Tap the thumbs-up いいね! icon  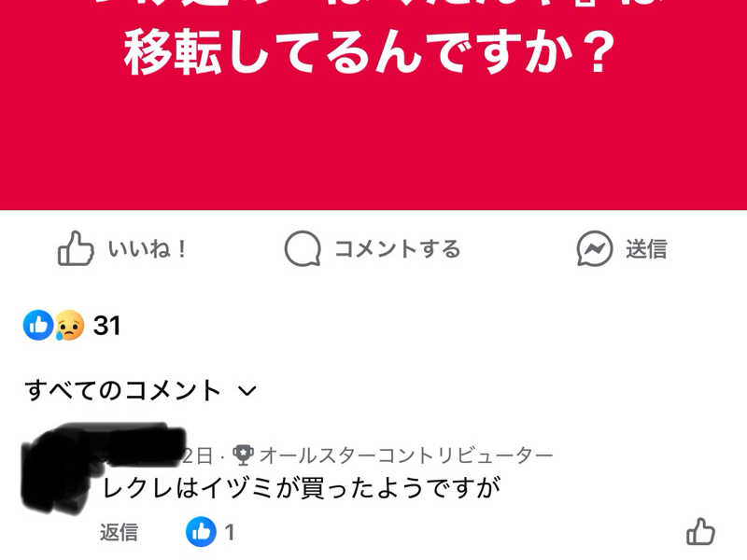point(76,248)
